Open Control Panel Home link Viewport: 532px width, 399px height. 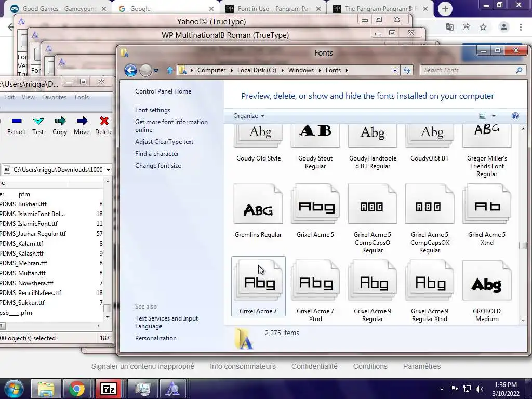coord(163,91)
